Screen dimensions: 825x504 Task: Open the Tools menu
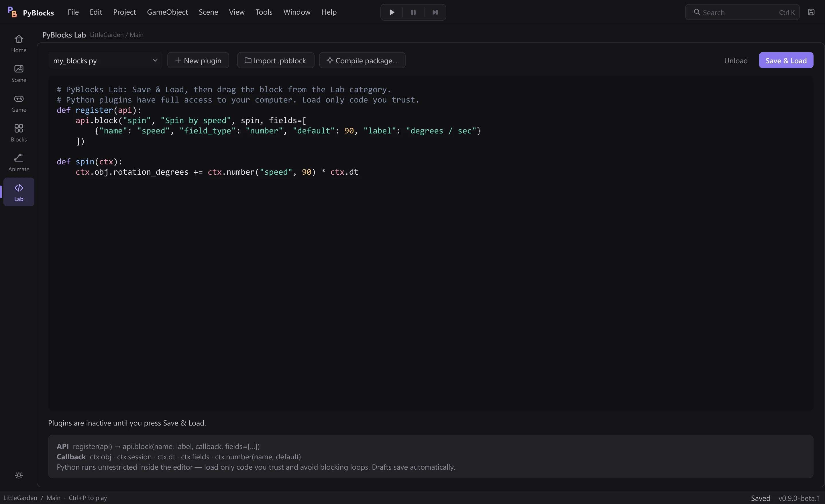point(264,12)
